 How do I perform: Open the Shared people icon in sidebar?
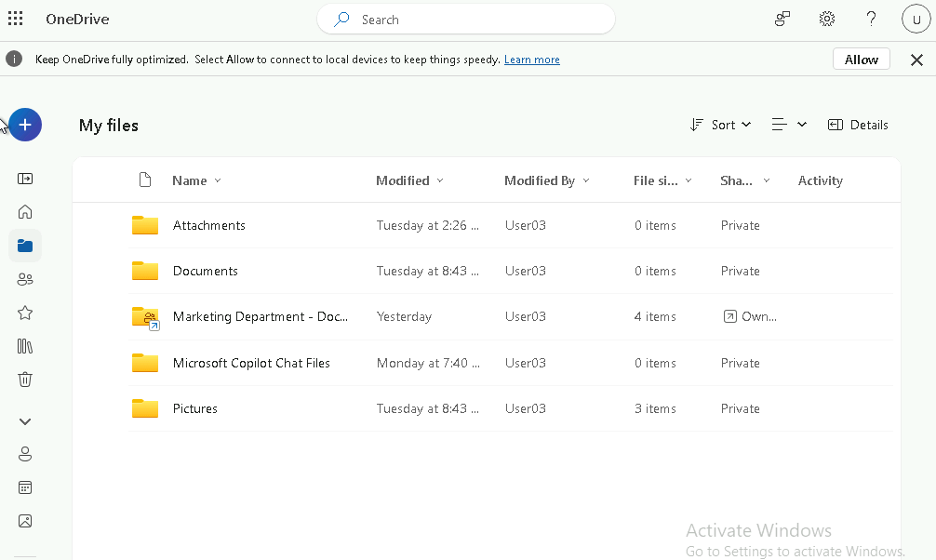pos(25,279)
